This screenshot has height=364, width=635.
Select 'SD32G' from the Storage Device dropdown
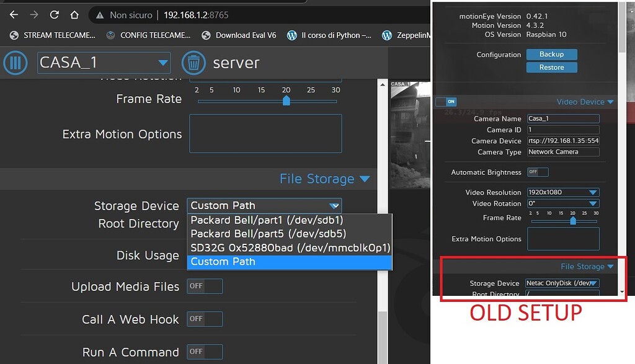point(289,248)
